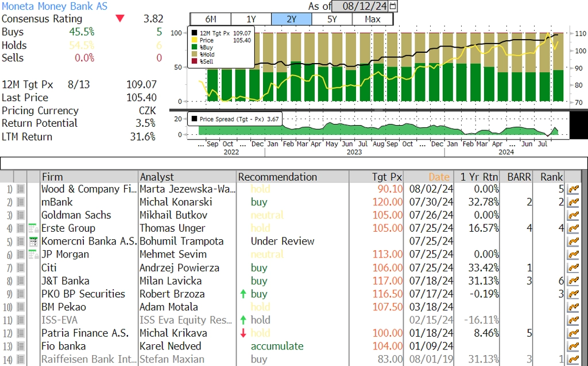The height and width of the screenshot is (366, 588).
Task: Sort the table by the Firm column
Action: point(89,177)
